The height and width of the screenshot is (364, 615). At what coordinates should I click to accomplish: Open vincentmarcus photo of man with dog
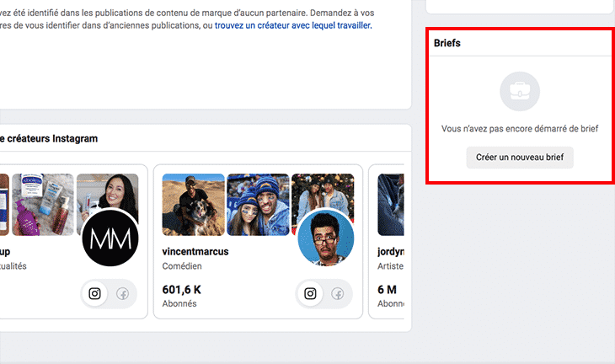pos(193,205)
